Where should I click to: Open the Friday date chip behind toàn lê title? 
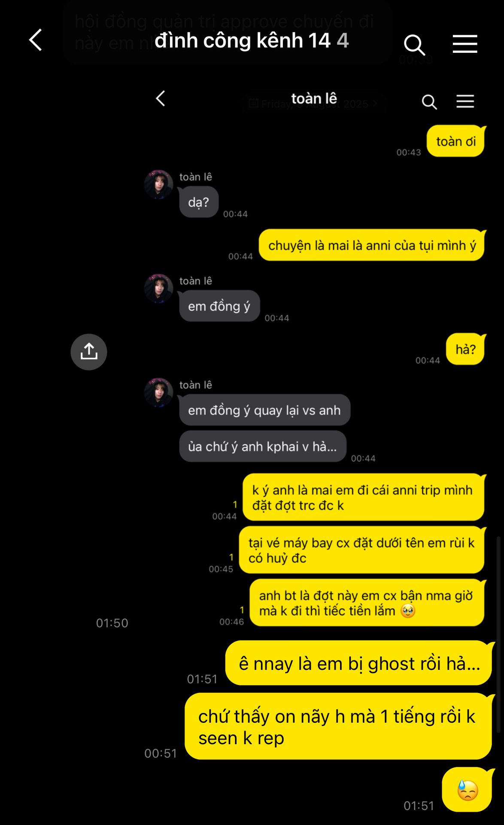(313, 104)
